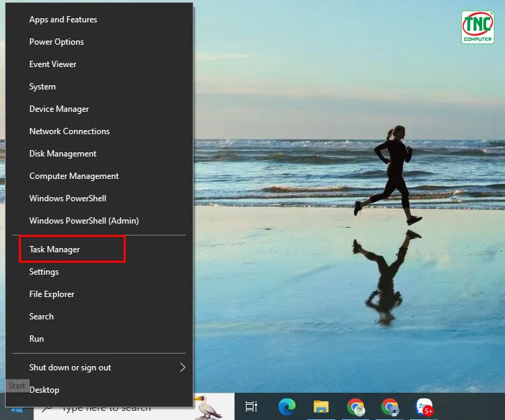Open Settings from the menu

99,272
